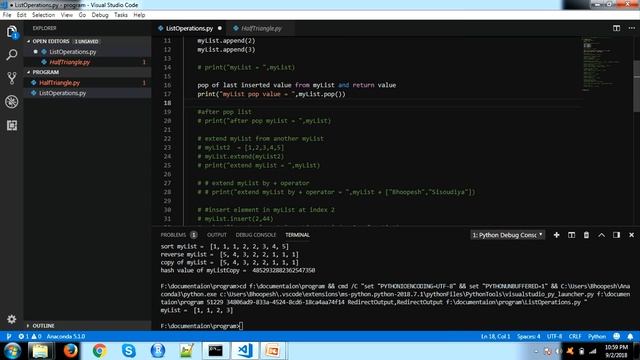Switch to the DEBUG CONSOLE panel tab
This screenshot has width=640, height=360.
(256, 235)
